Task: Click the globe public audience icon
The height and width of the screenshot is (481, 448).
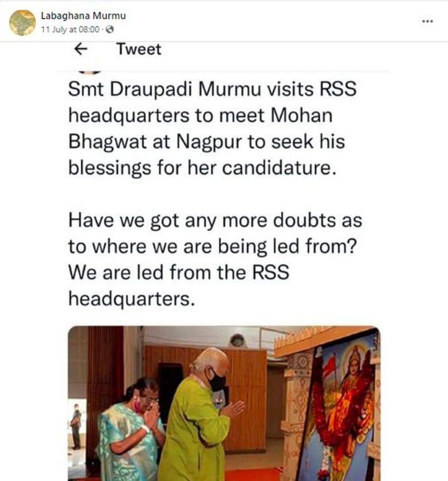Action: click(110, 29)
